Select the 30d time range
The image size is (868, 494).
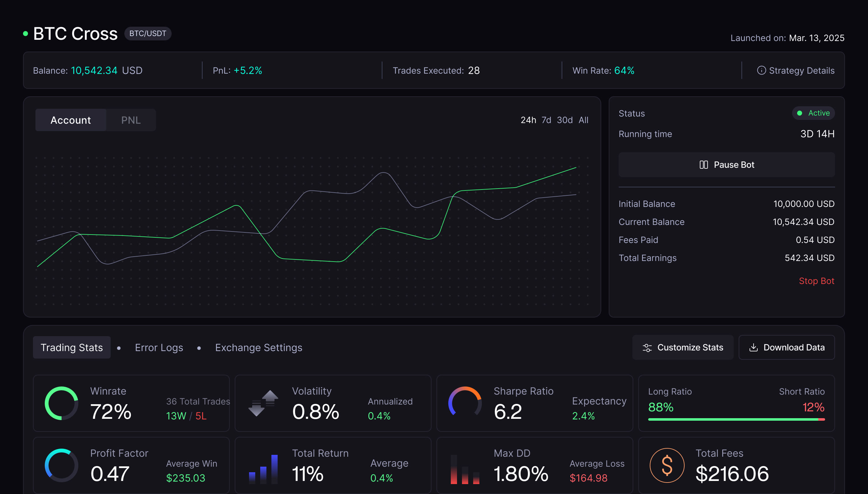pos(565,120)
